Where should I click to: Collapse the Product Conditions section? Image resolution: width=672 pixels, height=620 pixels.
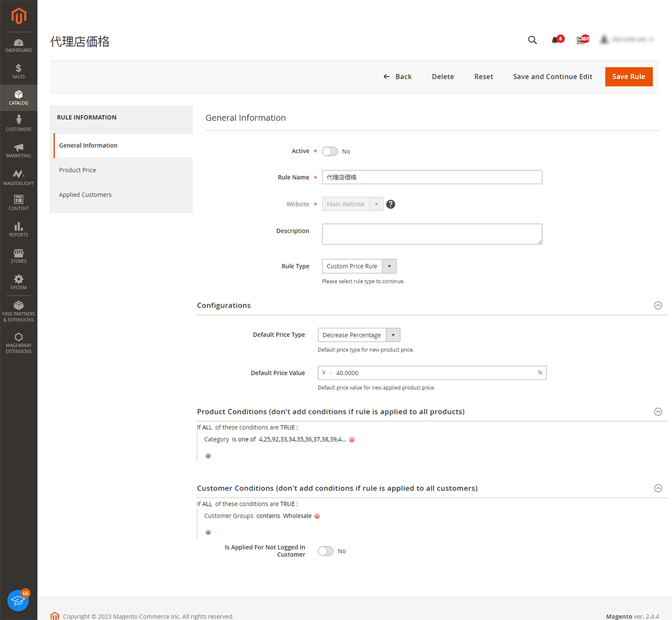tap(658, 412)
